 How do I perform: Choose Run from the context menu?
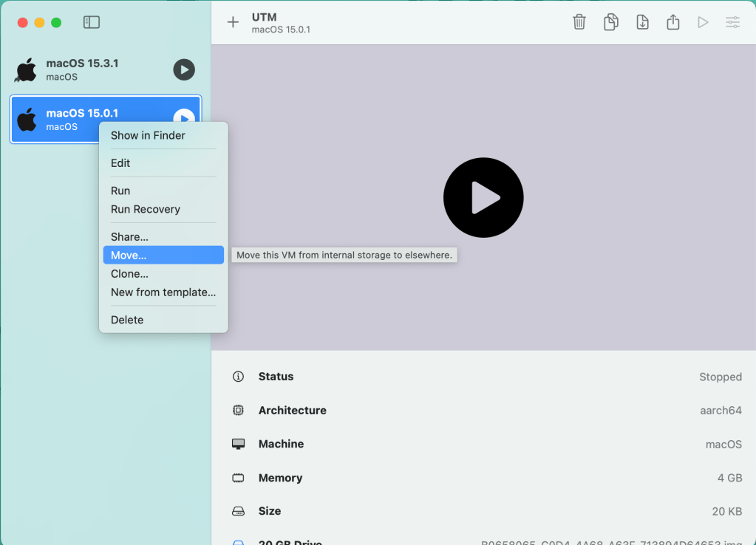point(120,191)
